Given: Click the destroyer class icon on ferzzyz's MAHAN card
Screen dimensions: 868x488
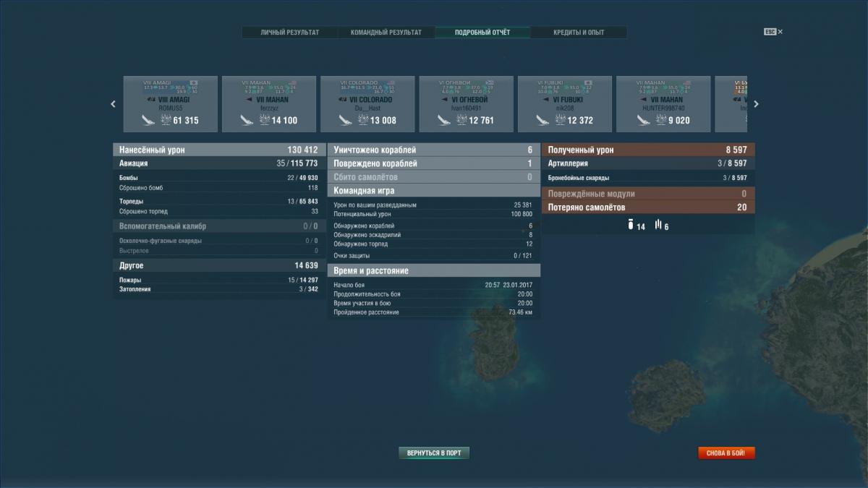Looking at the screenshot, I should (x=250, y=100).
